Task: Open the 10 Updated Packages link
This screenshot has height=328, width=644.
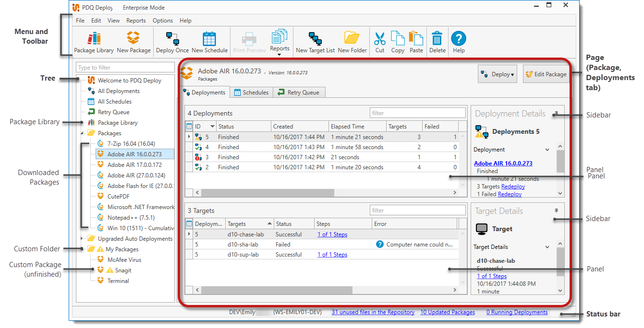Action: point(447,312)
